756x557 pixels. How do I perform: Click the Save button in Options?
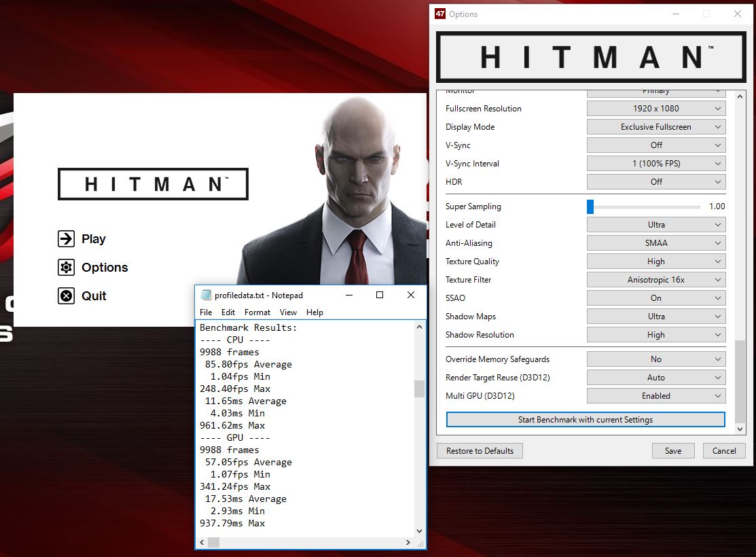coord(673,451)
